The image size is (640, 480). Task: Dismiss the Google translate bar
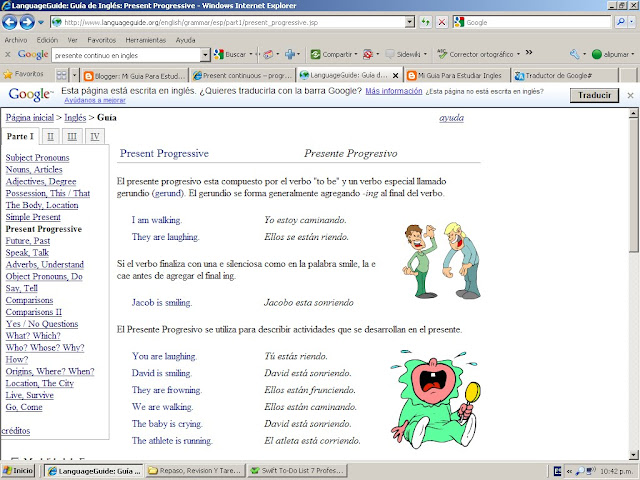coord(630,95)
